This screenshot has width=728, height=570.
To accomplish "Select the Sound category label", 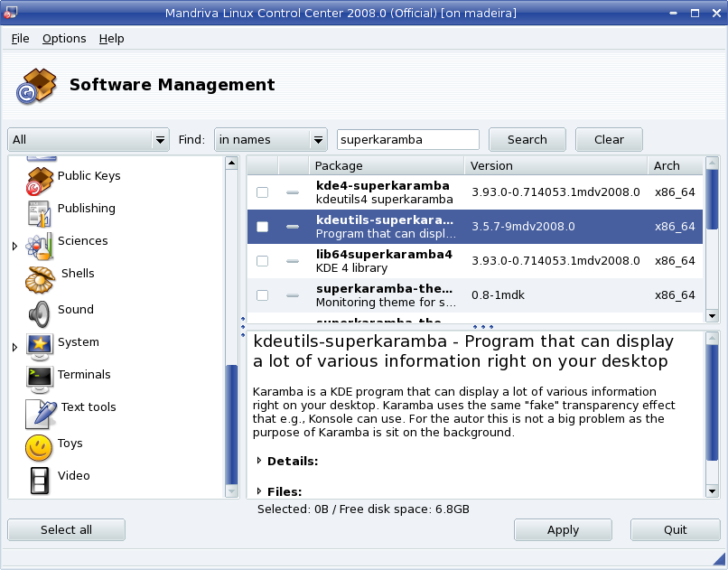I will (x=76, y=310).
